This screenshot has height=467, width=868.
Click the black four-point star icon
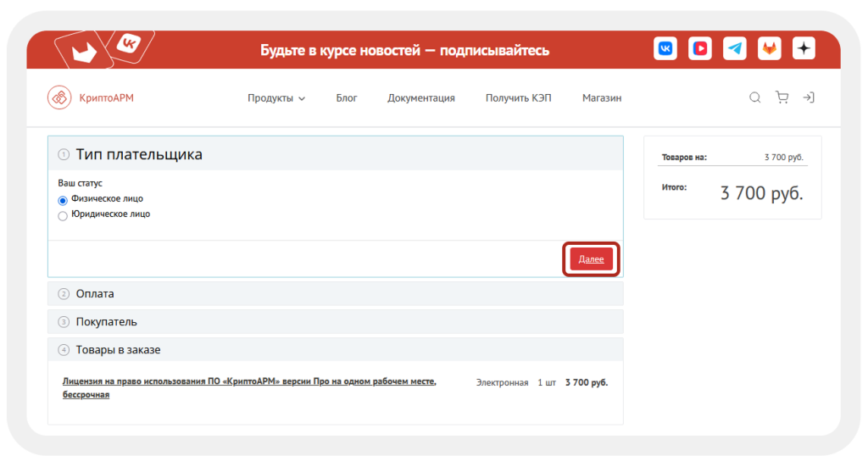(804, 49)
